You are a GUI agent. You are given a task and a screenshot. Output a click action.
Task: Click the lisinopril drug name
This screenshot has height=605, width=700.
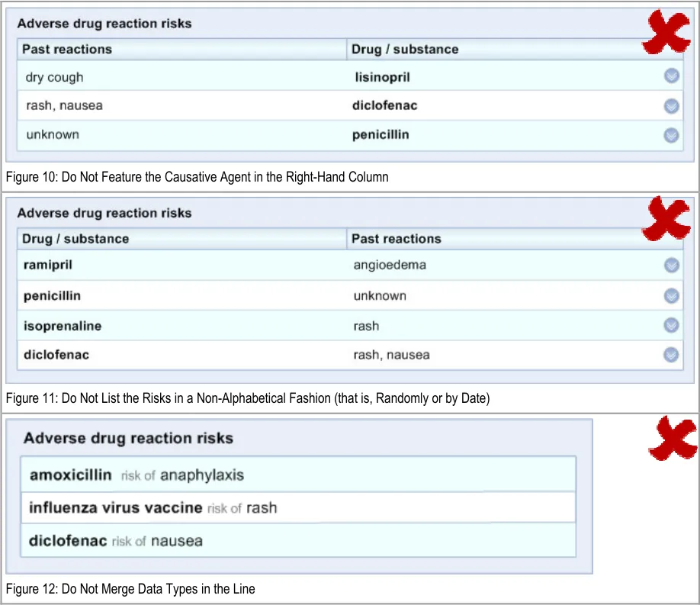pyautogui.click(x=382, y=77)
